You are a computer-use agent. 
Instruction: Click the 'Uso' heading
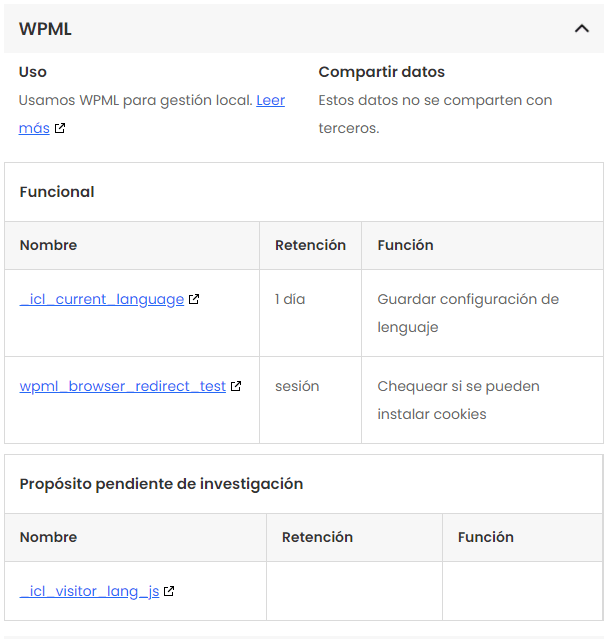33,72
